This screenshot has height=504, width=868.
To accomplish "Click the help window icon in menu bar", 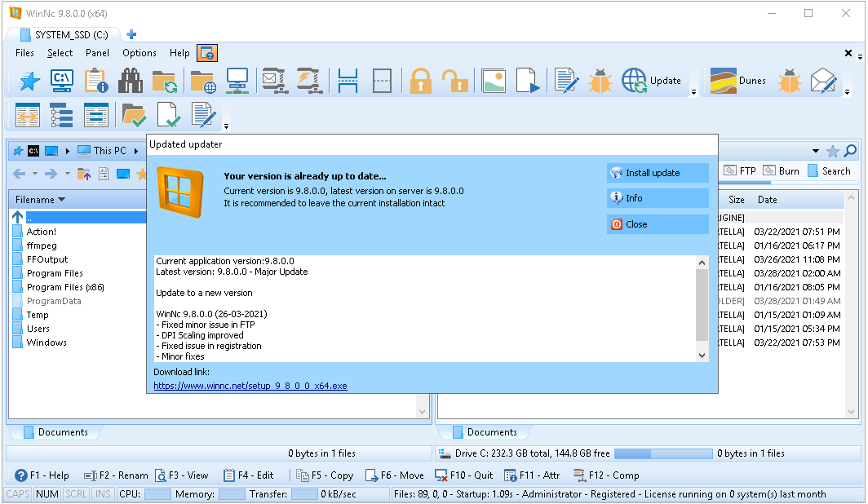I will click(207, 53).
